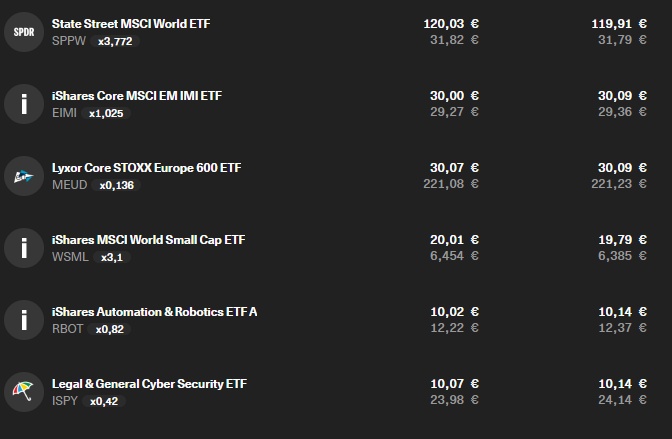Click the iShares Core MSCI EM icon
This screenshot has width=672, height=439.
click(x=24, y=104)
